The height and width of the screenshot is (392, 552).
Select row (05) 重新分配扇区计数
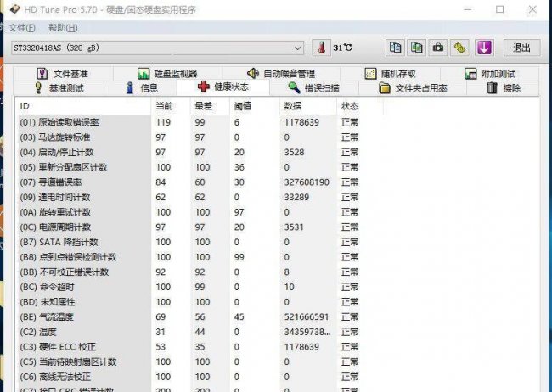click(x=189, y=167)
